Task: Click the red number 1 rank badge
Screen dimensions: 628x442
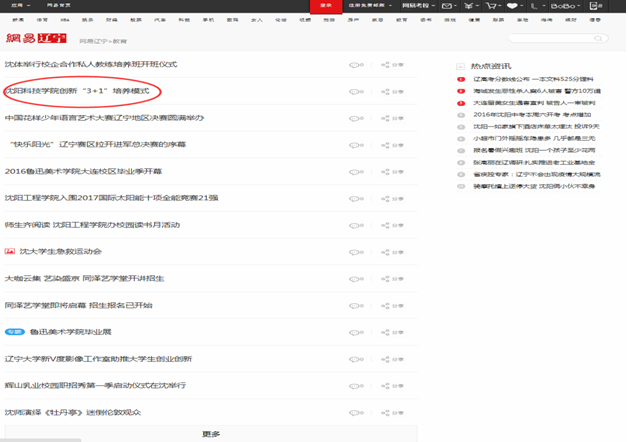Action: click(x=461, y=78)
